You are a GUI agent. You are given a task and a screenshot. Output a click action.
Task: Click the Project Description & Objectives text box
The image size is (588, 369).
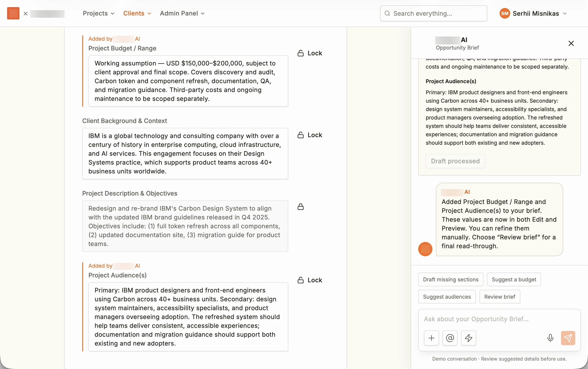pos(185,226)
